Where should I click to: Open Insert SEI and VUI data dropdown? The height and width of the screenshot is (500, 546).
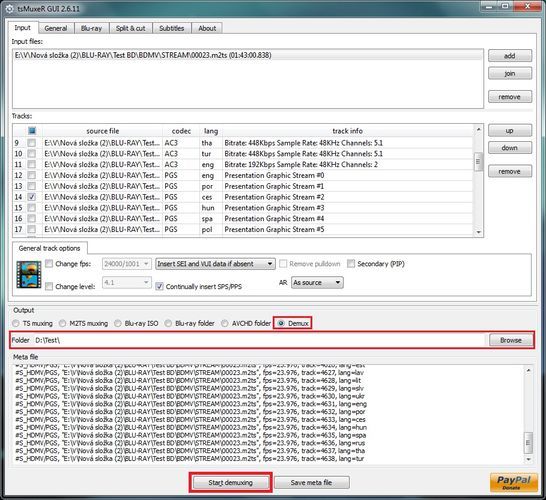click(x=215, y=264)
